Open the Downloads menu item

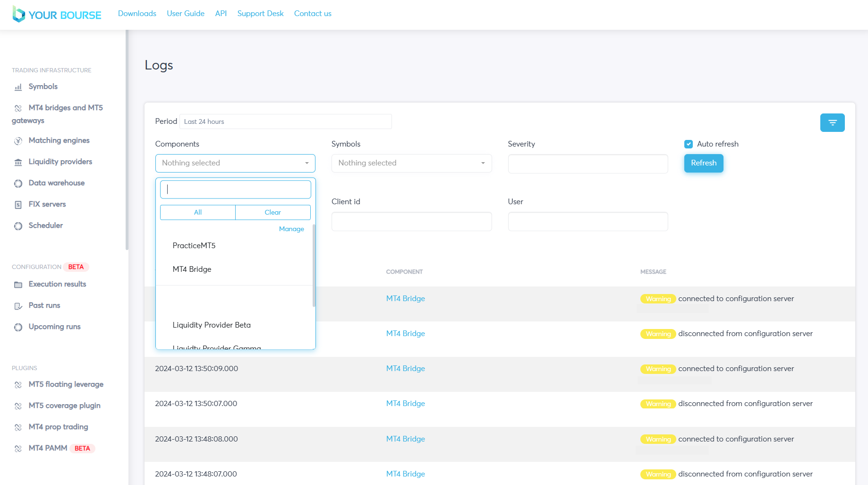pyautogui.click(x=137, y=14)
